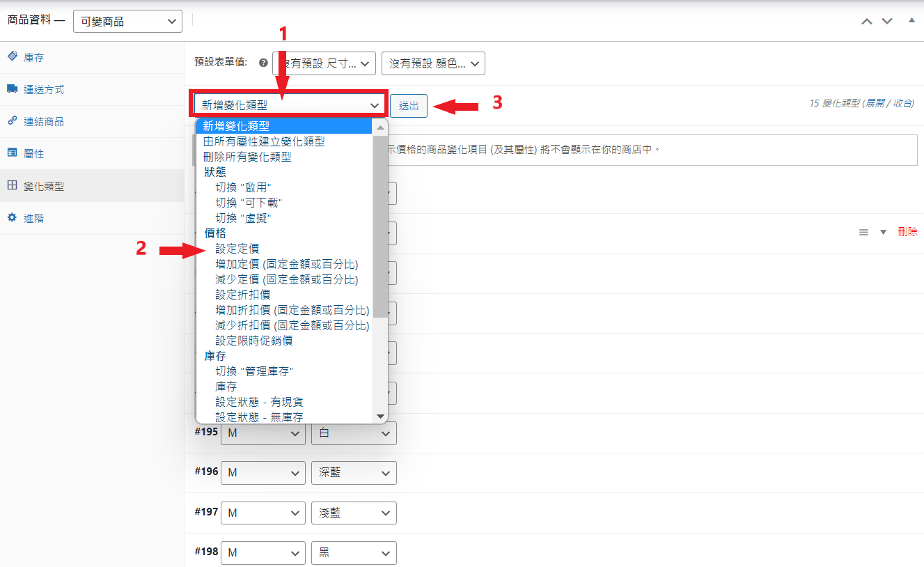This screenshot has height=567, width=924.
Task: Click variation ID #198 text
Action: coord(207,552)
